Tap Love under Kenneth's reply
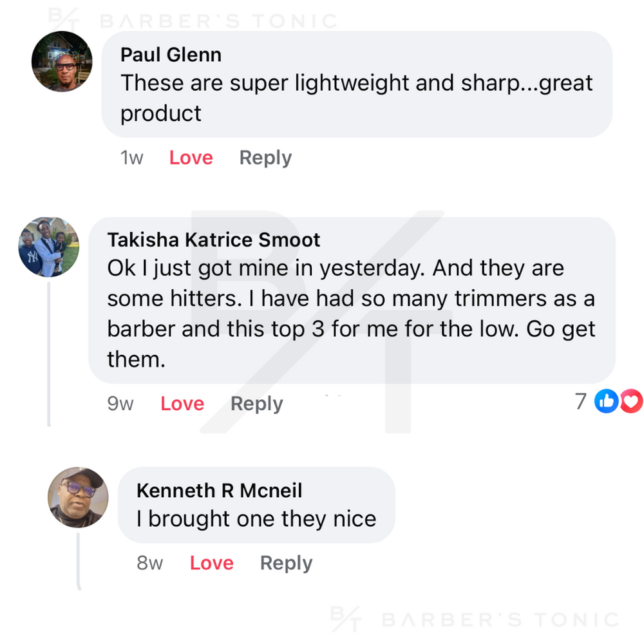Image resolution: width=644 pixels, height=644 pixels. click(211, 563)
